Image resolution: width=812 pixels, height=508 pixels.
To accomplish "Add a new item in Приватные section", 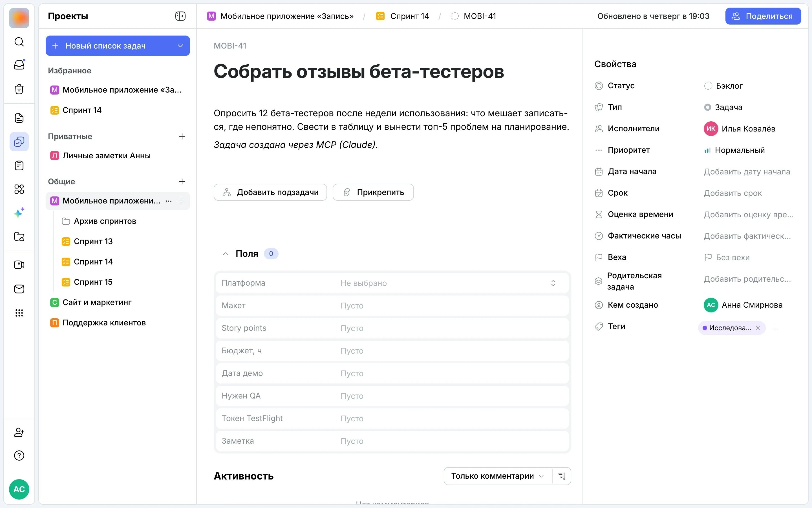I will [x=182, y=136].
